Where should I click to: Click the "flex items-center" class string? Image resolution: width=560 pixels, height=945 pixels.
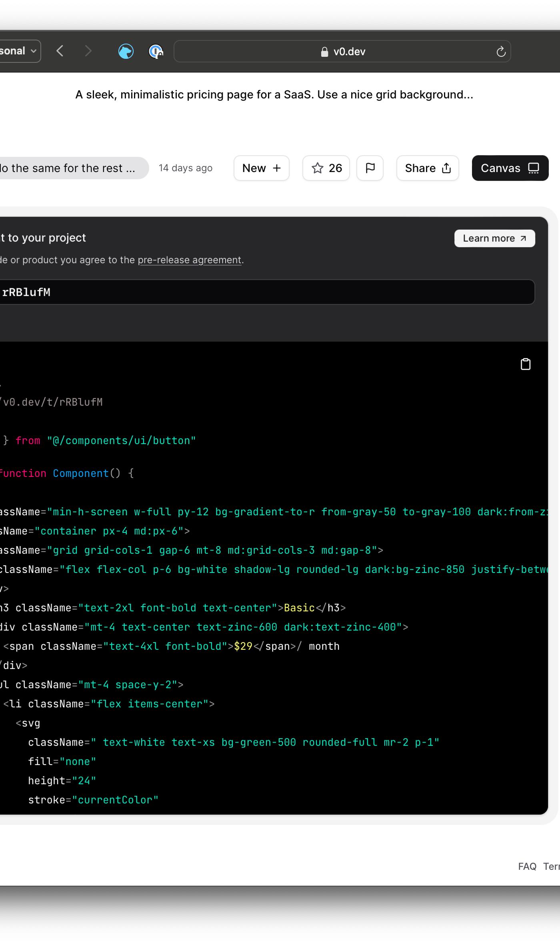pos(150,704)
